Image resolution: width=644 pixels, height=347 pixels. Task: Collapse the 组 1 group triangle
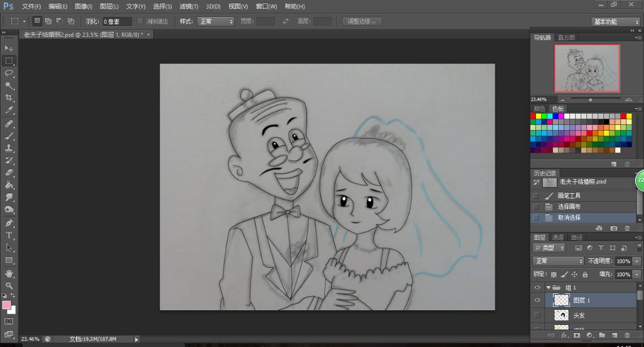(x=548, y=288)
